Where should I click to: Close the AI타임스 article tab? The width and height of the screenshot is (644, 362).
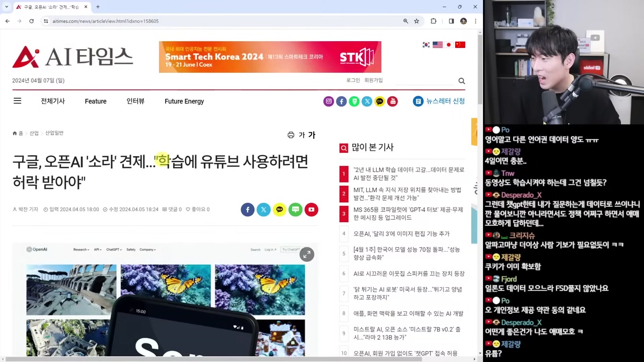tap(86, 7)
